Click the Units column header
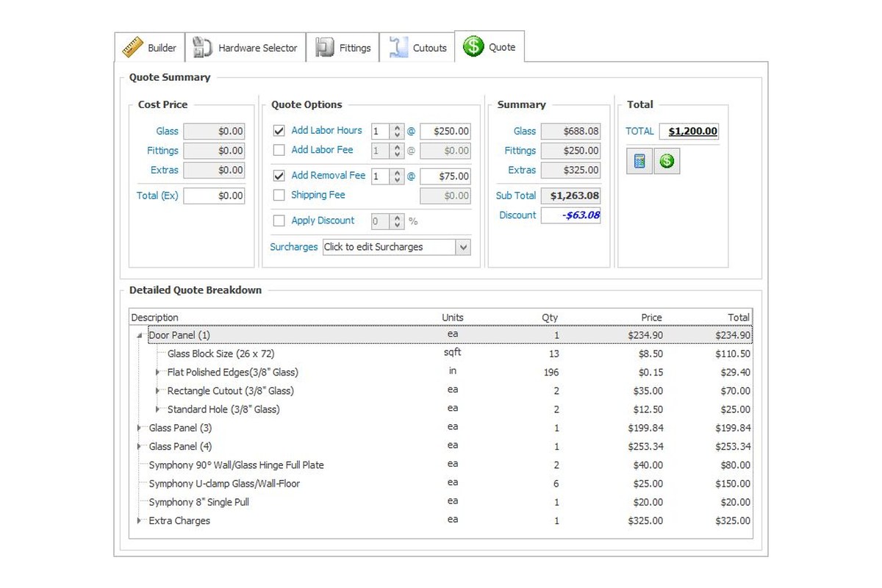Viewport: 882px width, 588px height. point(453,318)
